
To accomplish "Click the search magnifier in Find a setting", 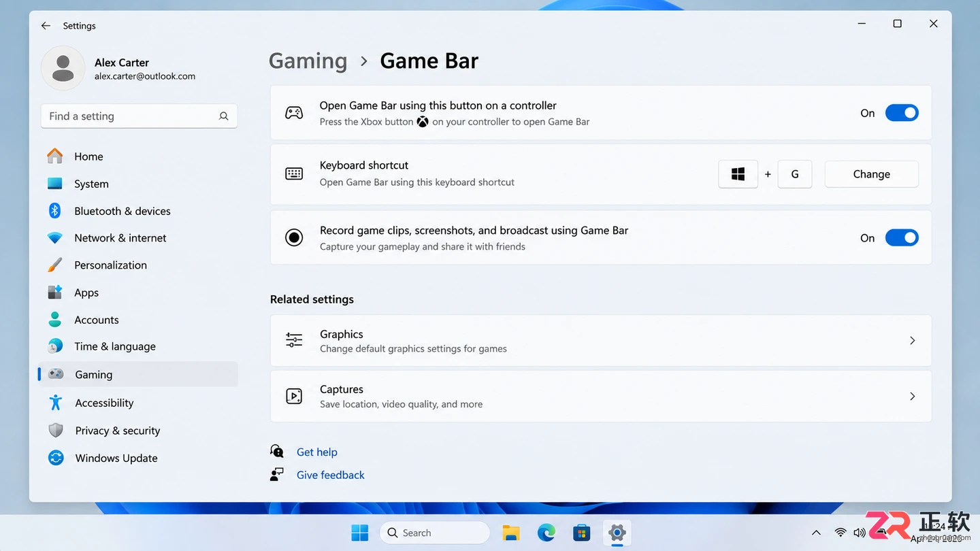I will pyautogui.click(x=224, y=116).
